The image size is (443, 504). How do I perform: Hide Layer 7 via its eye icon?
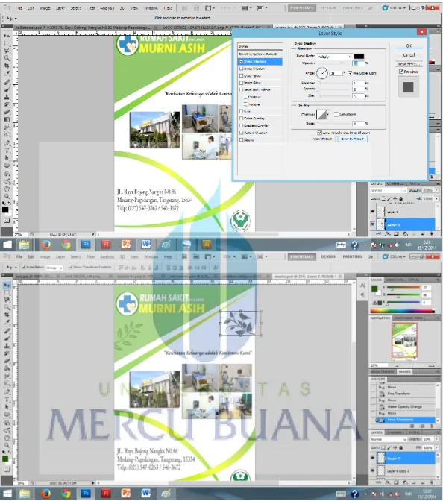point(373,457)
